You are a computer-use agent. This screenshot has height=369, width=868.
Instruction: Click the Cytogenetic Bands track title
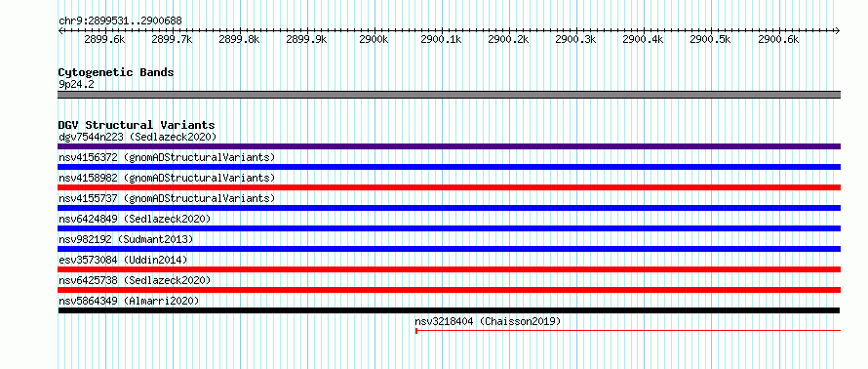point(116,72)
